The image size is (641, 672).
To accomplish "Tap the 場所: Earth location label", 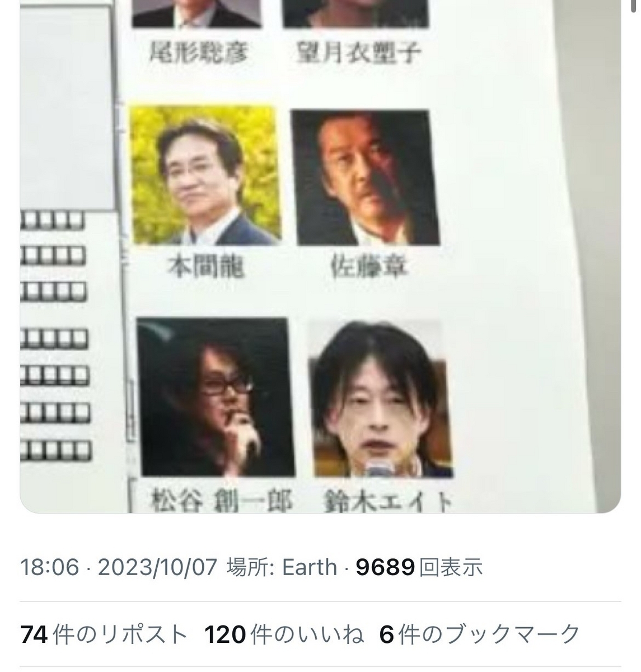I will coord(282,568).
